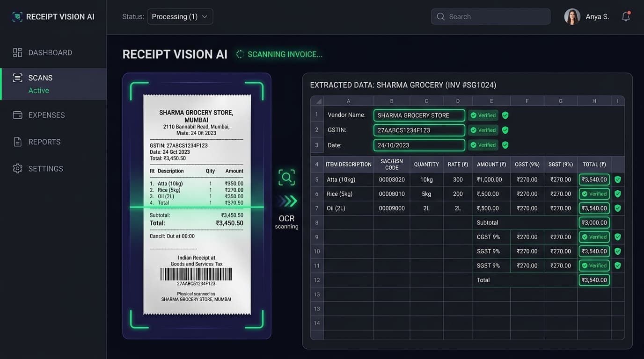Viewport: 644px width, 359px height.
Task: Click the shield check in the Rice row
Action: tap(618, 194)
